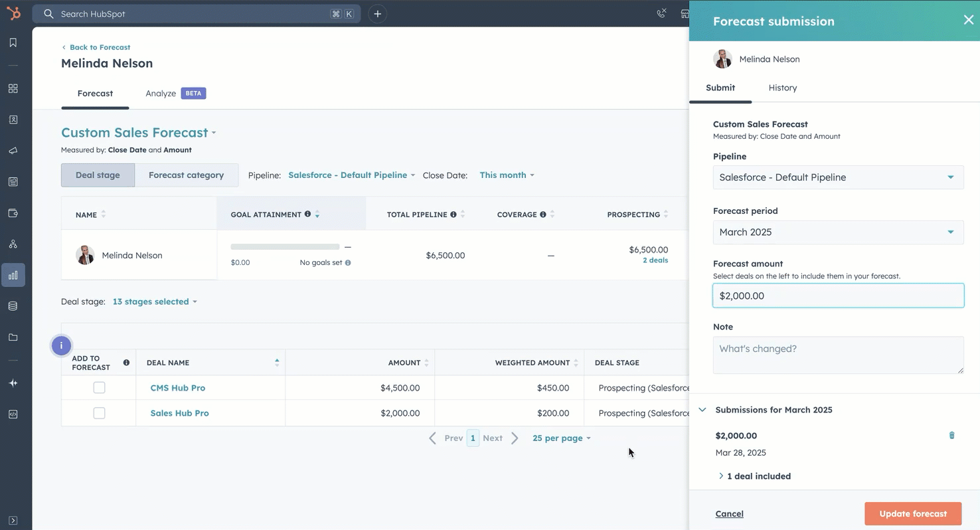
Task: Click the HubSpot sprocket logo
Action: (x=13, y=13)
